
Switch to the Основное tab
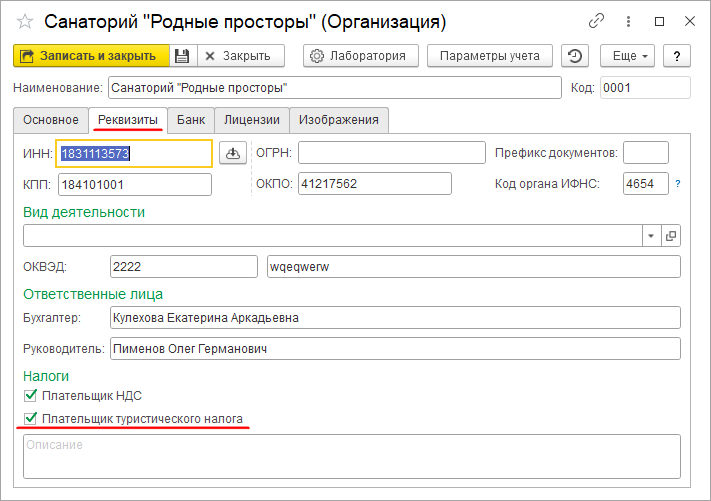(51, 120)
